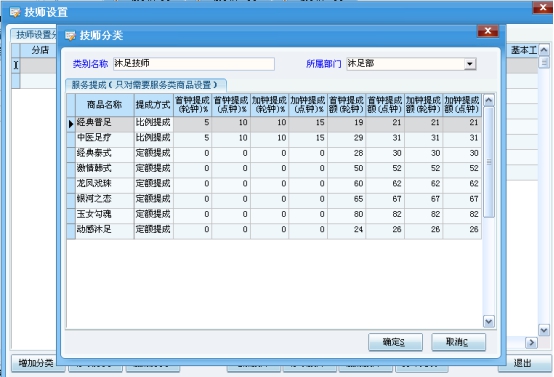Click the 类别名称 input field

pos(194,64)
